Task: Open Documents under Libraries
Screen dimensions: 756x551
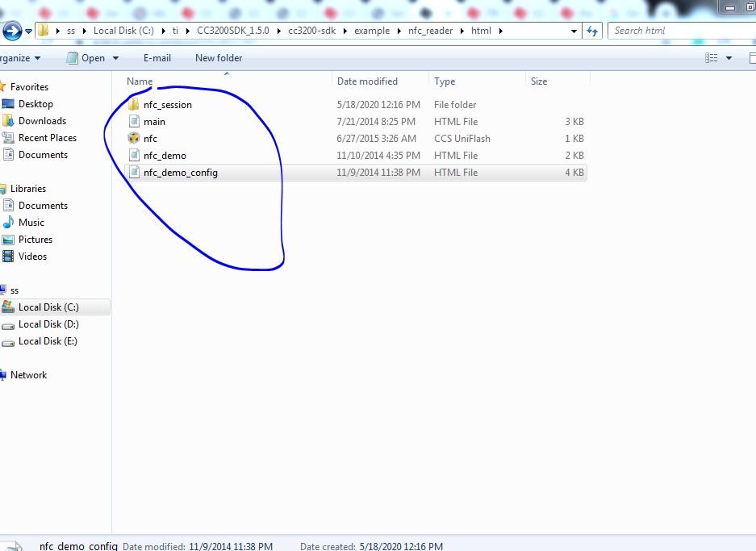Action: [43, 206]
